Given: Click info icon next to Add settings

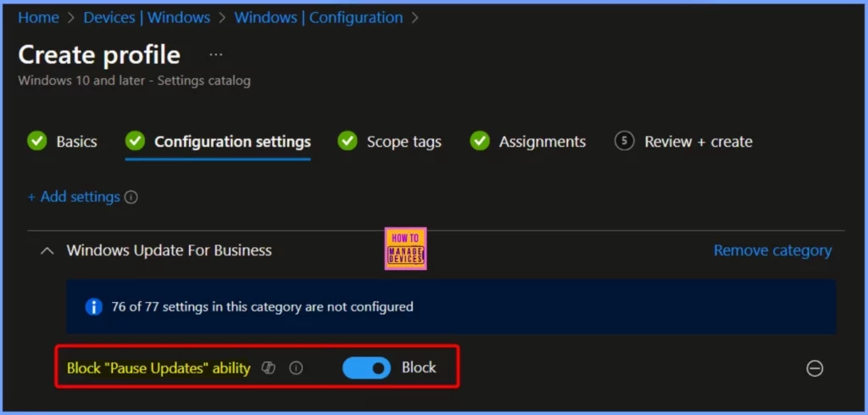Looking at the screenshot, I should 131,197.
